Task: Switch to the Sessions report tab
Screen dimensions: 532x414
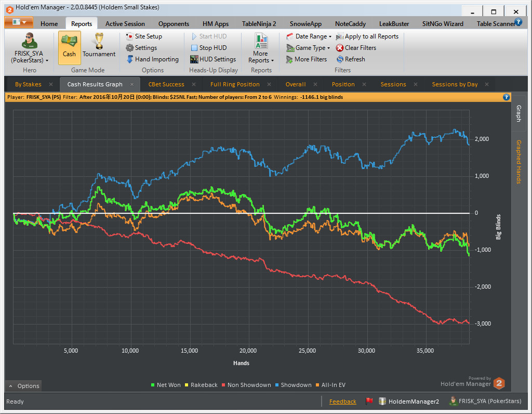Action: 393,84
